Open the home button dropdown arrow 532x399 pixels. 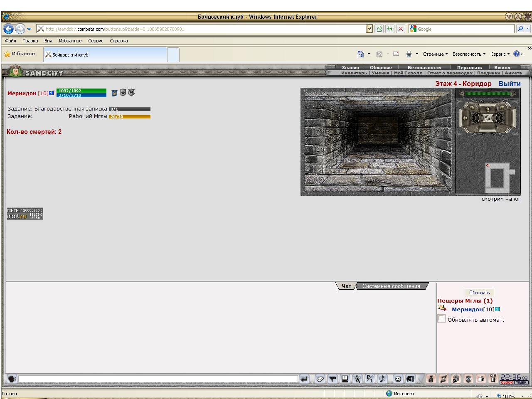[x=369, y=54]
